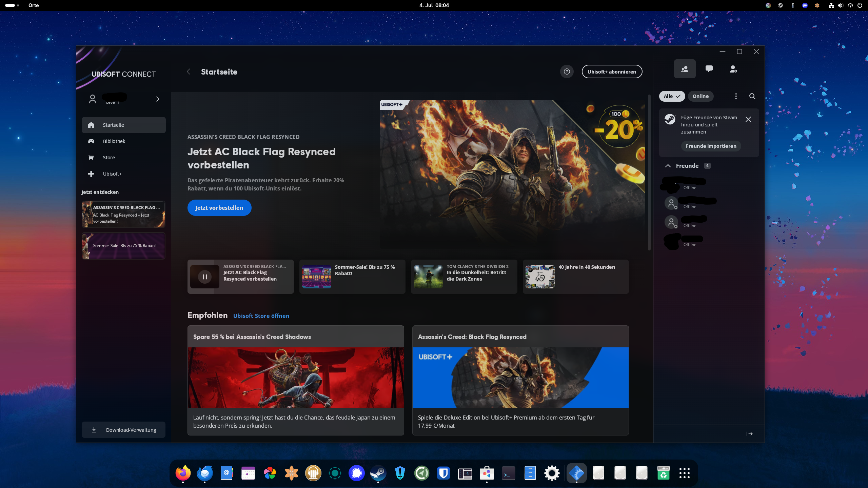Viewport: 868px width, 488px height.
Task: Click the Jetzt entdecken heading
Action: (100, 192)
